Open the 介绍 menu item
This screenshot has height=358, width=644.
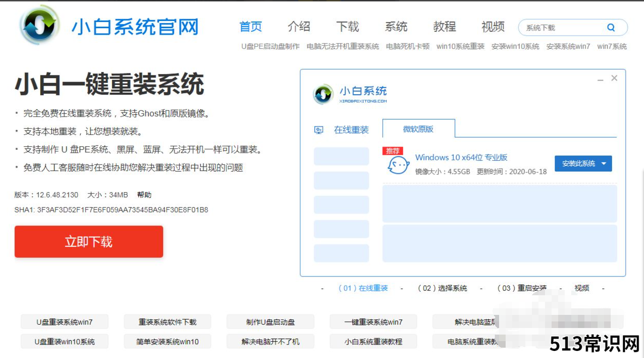coord(299,27)
